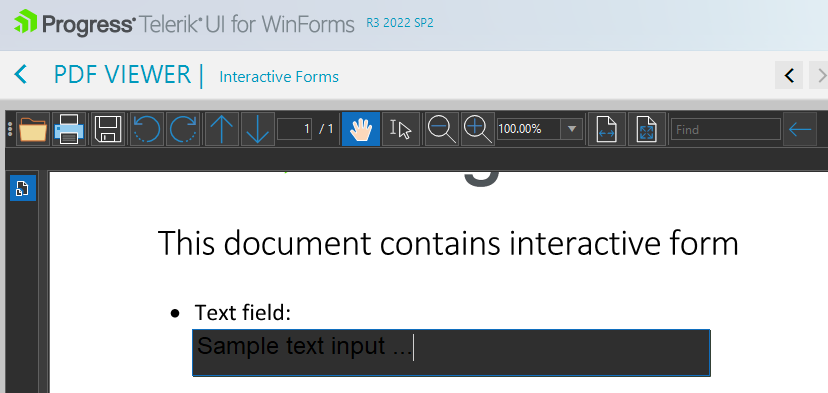Open a PDF file with folder icon

(33, 129)
